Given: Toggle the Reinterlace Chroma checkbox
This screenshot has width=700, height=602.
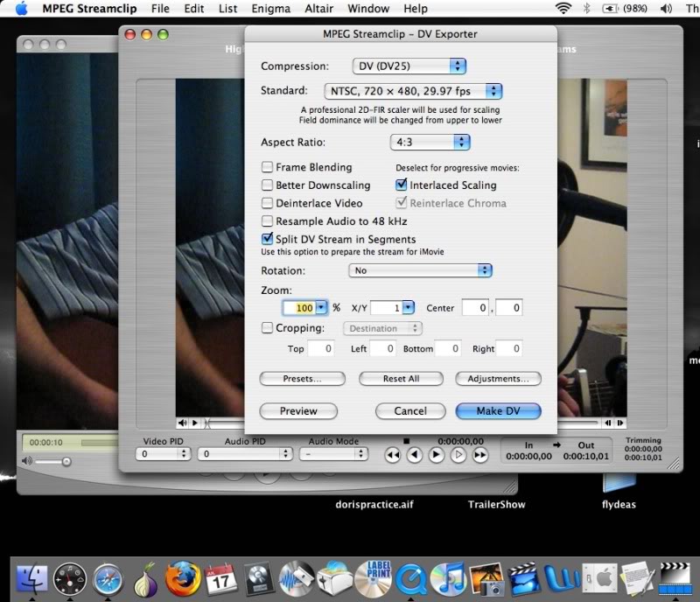Looking at the screenshot, I should [402, 203].
